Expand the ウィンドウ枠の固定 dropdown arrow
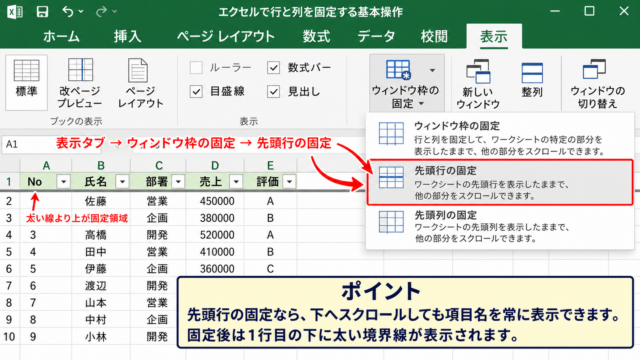 [432, 70]
